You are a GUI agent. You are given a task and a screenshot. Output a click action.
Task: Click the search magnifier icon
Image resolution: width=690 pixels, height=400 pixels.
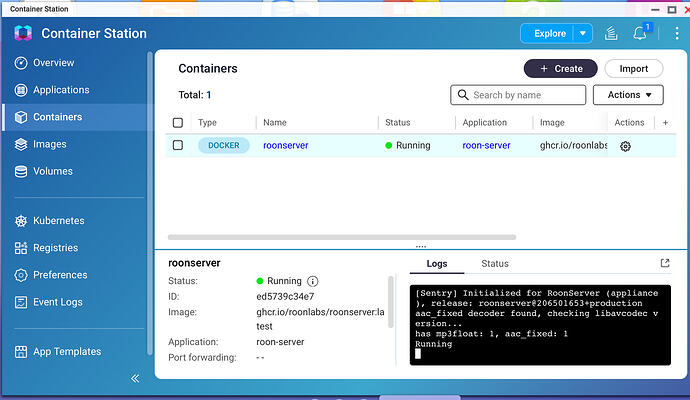click(x=462, y=95)
